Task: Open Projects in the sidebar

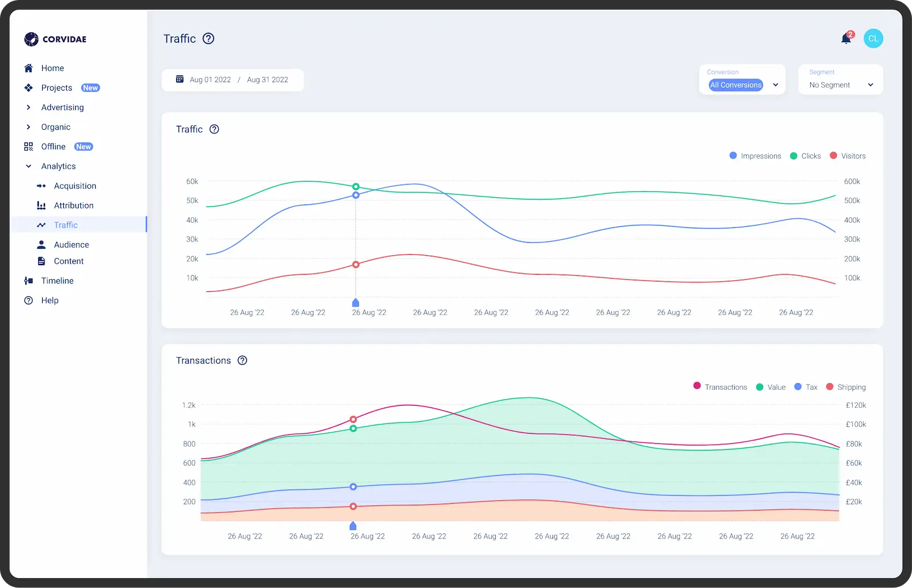Action: coord(56,88)
